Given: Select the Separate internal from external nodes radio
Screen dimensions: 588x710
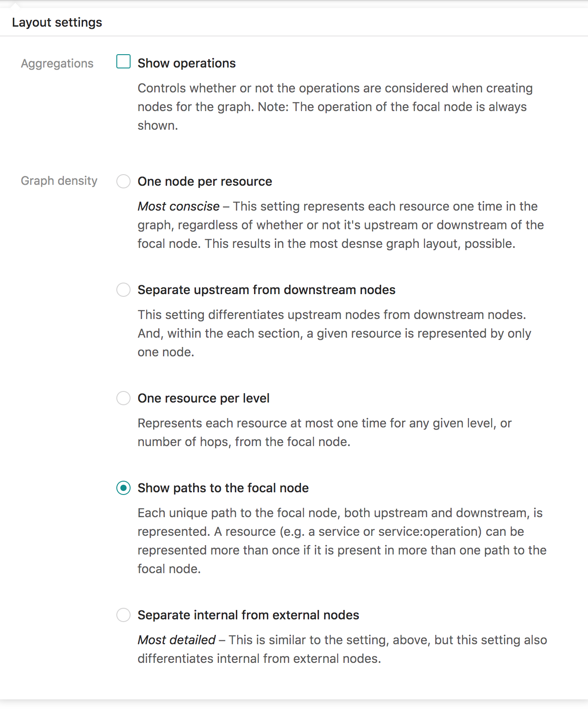Looking at the screenshot, I should (x=123, y=615).
